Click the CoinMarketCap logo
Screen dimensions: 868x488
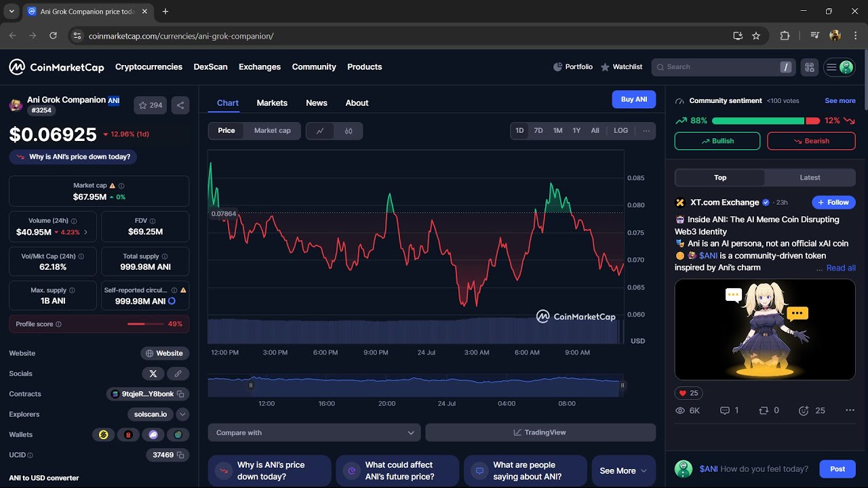coord(56,67)
